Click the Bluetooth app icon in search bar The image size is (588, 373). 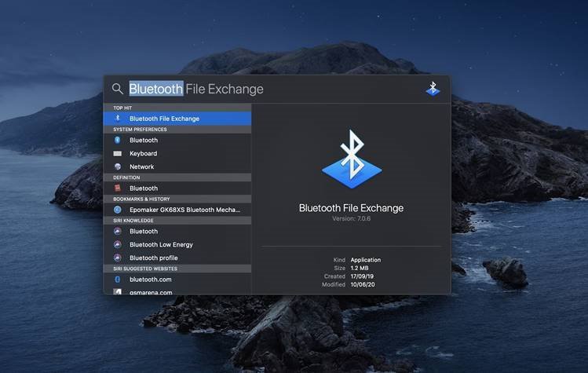433,89
